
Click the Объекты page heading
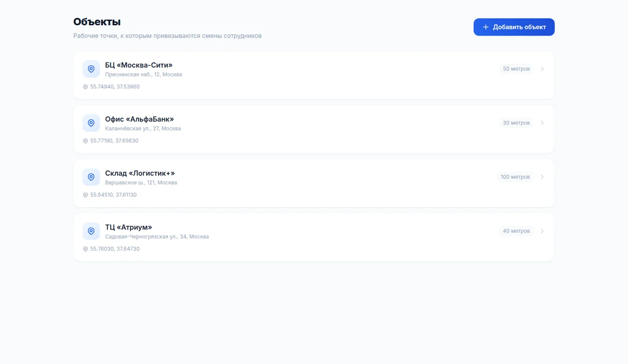pos(97,22)
